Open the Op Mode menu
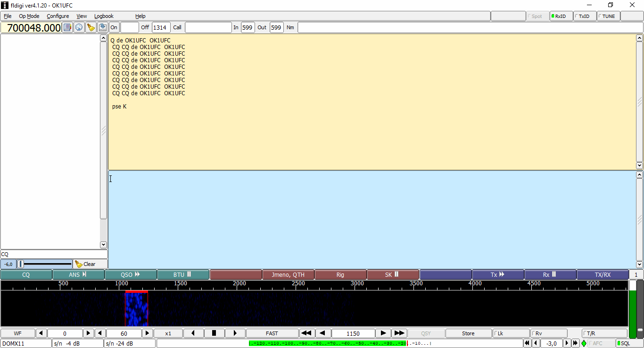Image resolution: width=644 pixels, height=348 pixels. click(29, 16)
